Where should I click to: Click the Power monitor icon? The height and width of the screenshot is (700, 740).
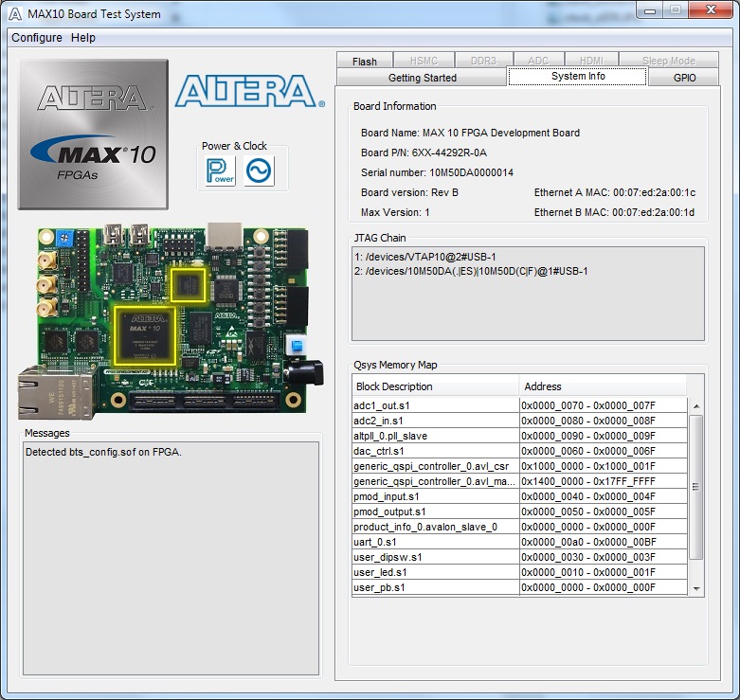click(220, 171)
